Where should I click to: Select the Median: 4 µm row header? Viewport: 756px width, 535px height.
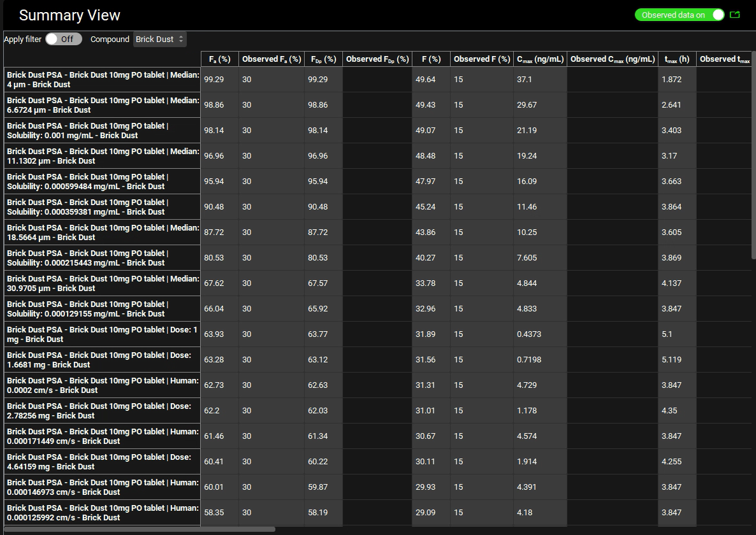[102, 80]
